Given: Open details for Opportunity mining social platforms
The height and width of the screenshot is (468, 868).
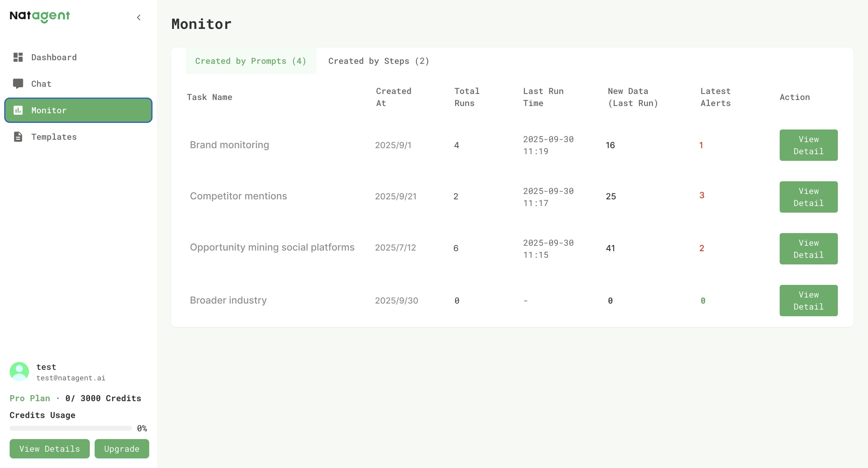Looking at the screenshot, I should 808,248.
